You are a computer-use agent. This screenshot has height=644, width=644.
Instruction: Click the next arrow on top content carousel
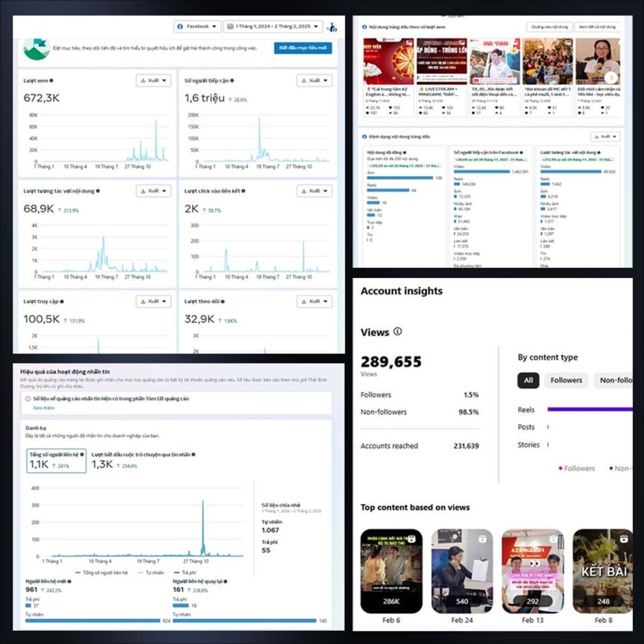click(611, 77)
